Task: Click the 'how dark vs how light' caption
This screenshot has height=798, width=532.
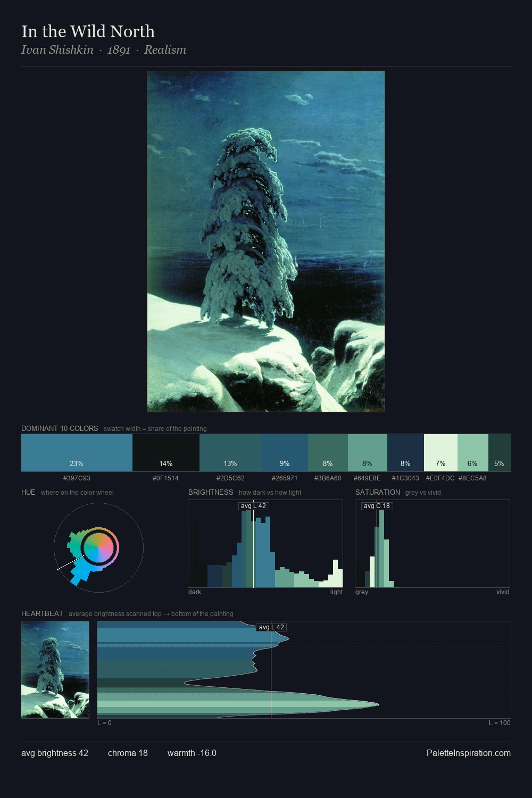Action: tap(270, 493)
